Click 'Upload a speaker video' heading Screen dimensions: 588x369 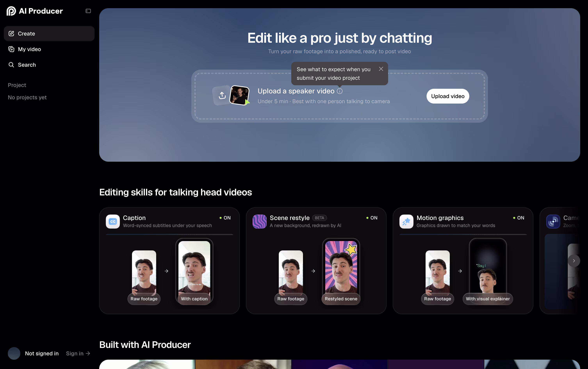(296, 91)
